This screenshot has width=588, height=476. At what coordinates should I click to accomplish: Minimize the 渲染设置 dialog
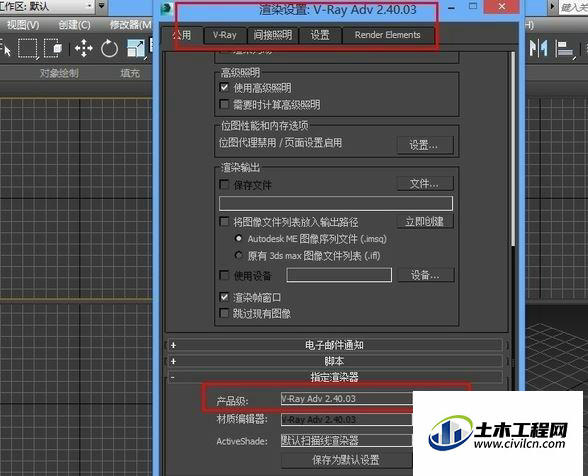[x=452, y=8]
